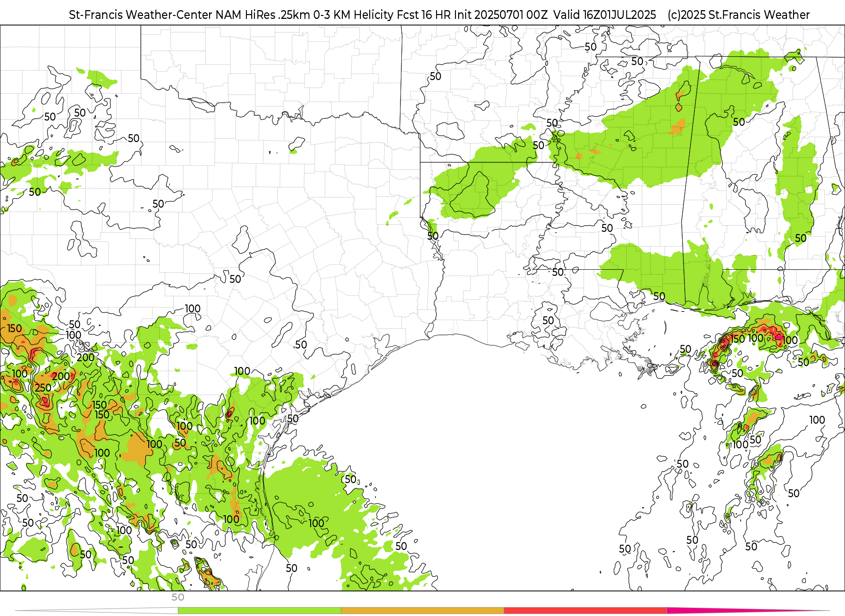Viewport: 845px width, 616px height.
Task: Click the orange segment of the color bar
Action: point(422,611)
